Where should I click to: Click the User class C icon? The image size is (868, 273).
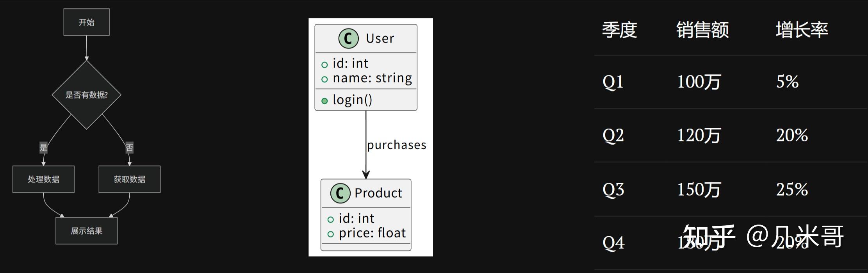(348, 38)
